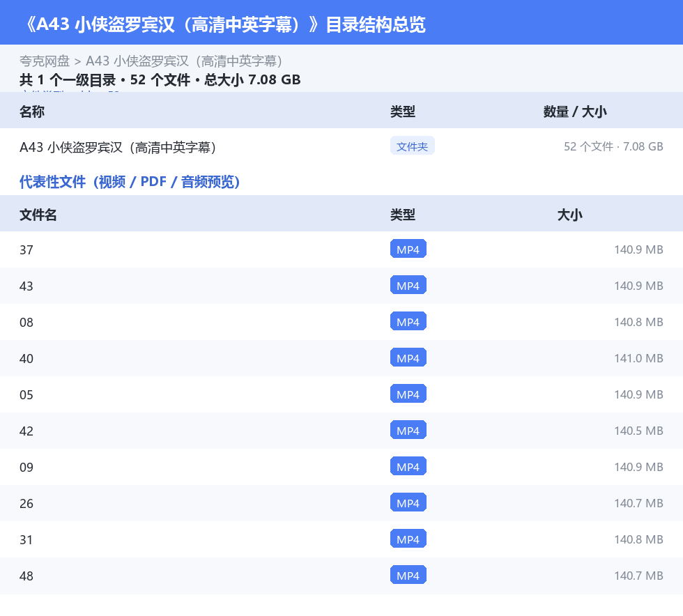Click the MP4 badge for file 05
The image size is (683, 616).
tap(408, 394)
